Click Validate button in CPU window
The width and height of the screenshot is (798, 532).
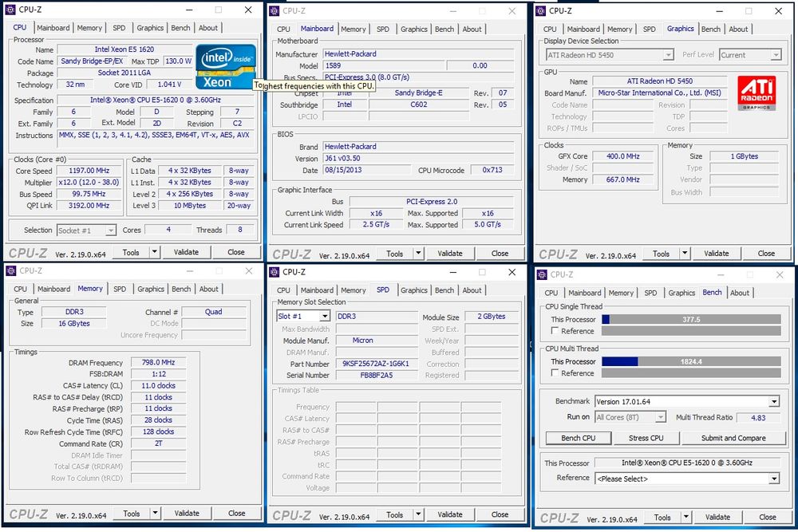pyautogui.click(x=186, y=252)
